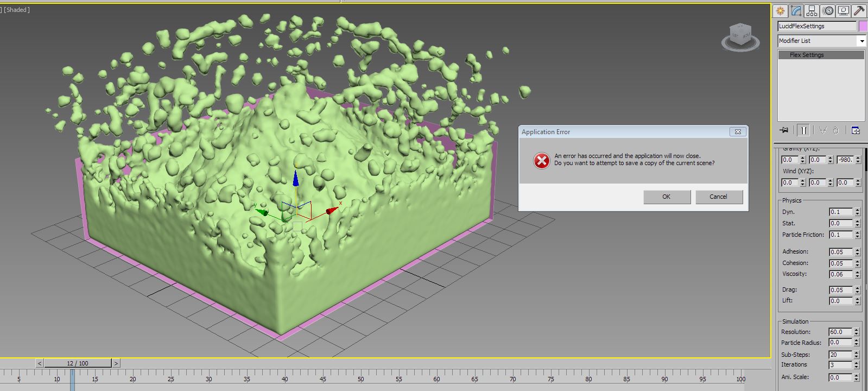Toggle Show End Result button

pyautogui.click(x=803, y=130)
